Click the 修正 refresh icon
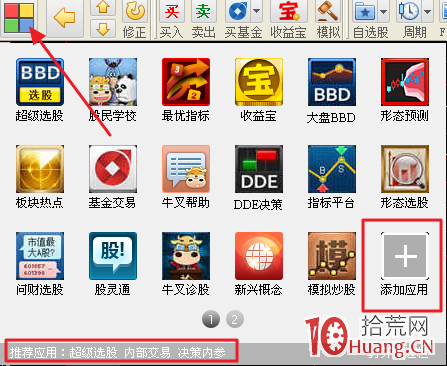 [x=135, y=11]
